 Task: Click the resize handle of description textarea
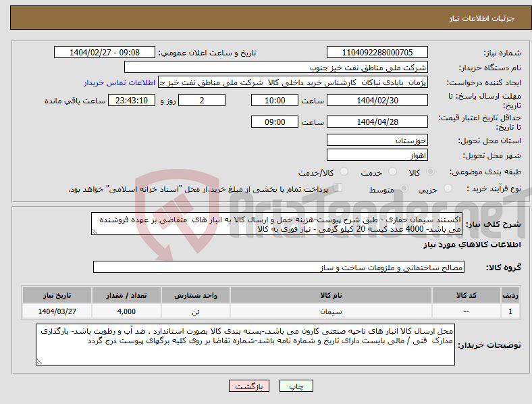[95, 232]
